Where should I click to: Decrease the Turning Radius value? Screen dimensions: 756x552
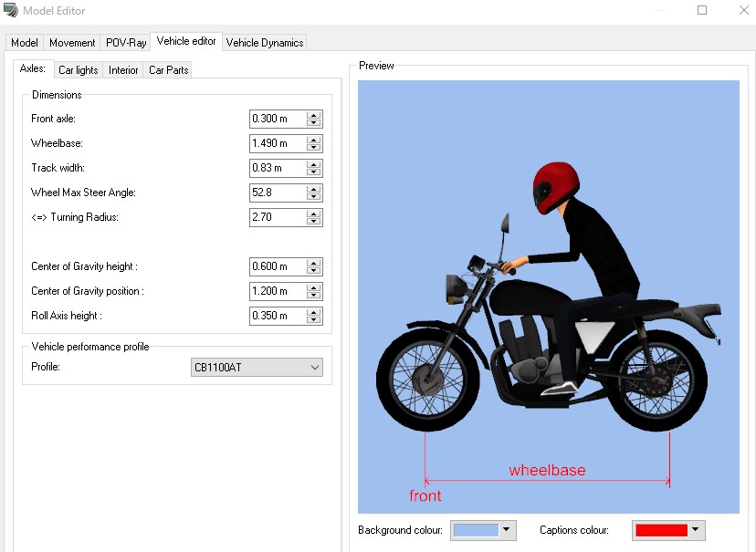click(314, 221)
